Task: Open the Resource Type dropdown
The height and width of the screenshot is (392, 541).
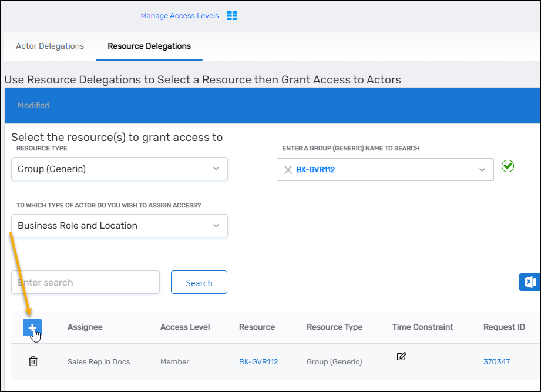Action: point(119,169)
